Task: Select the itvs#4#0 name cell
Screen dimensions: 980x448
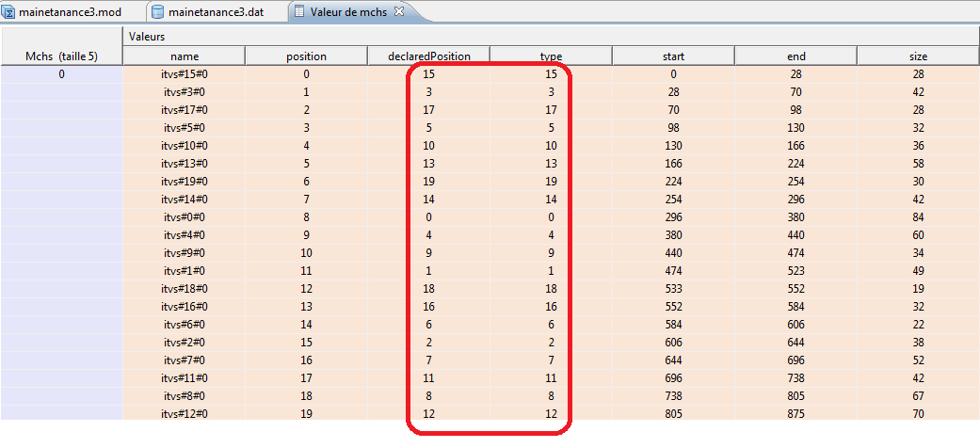Action: [184, 235]
